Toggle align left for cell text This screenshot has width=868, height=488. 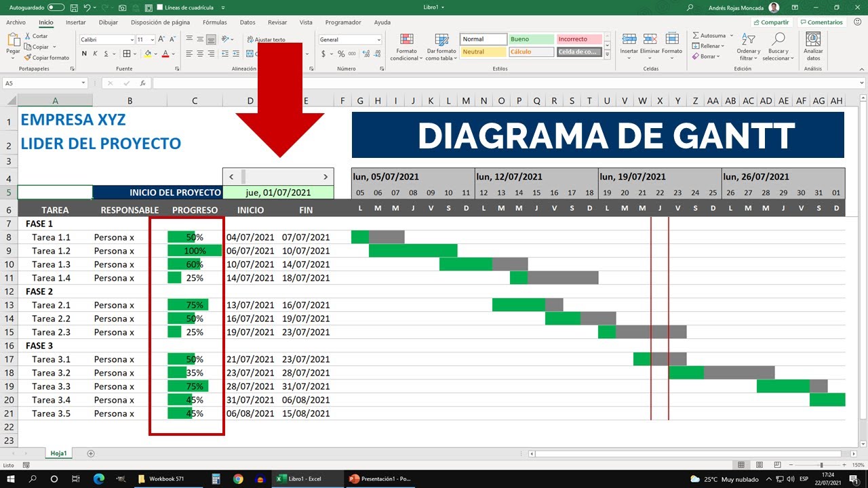coord(189,54)
